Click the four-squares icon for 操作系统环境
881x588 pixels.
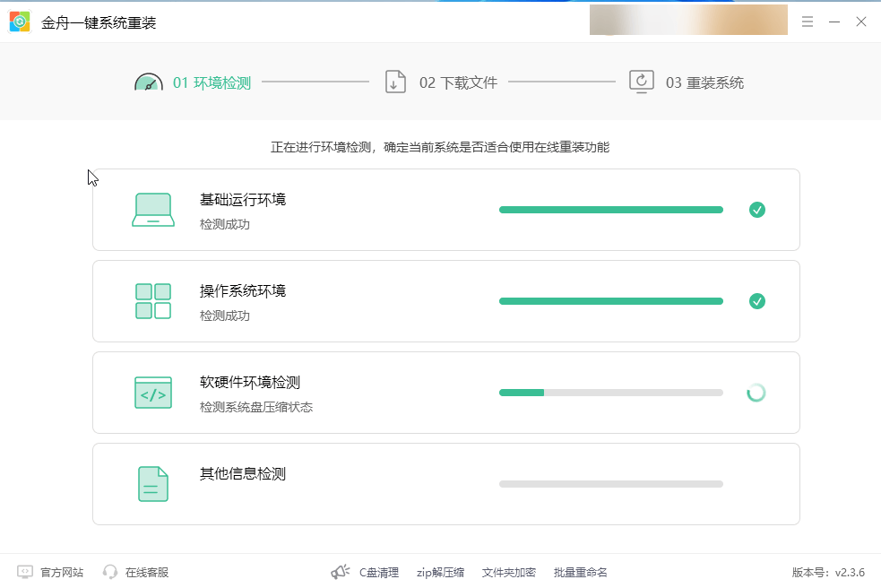153,301
